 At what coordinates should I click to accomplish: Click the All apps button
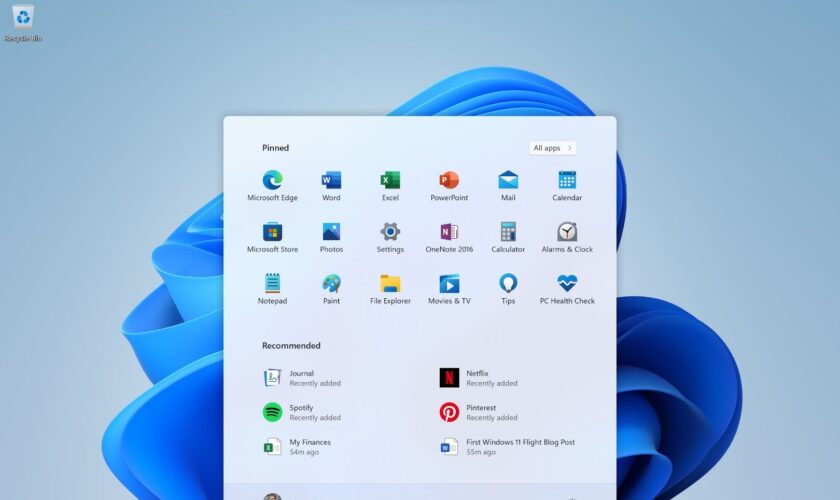552,148
